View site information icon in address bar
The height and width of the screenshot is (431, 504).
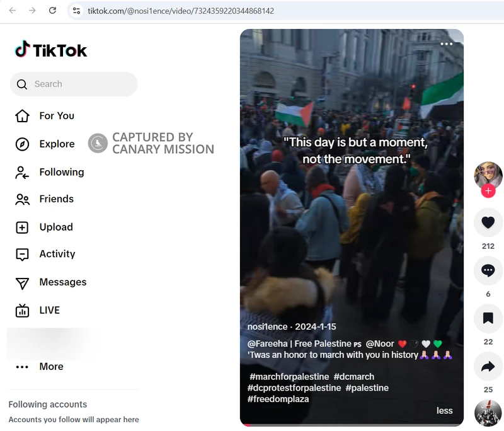coord(76,11)
